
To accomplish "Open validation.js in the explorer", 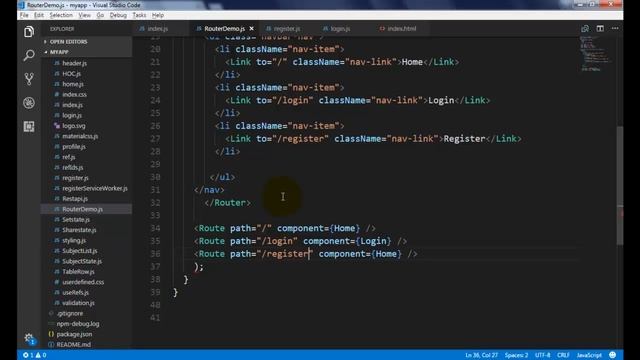I will pyautogui.click(x=78, y=303).
